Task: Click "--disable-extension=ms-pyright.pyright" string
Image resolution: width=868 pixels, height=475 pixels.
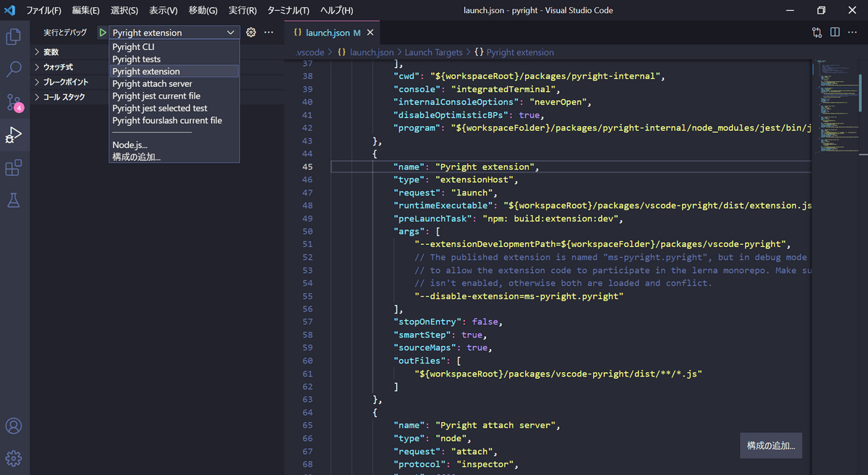Action: [x=519, y=296]
